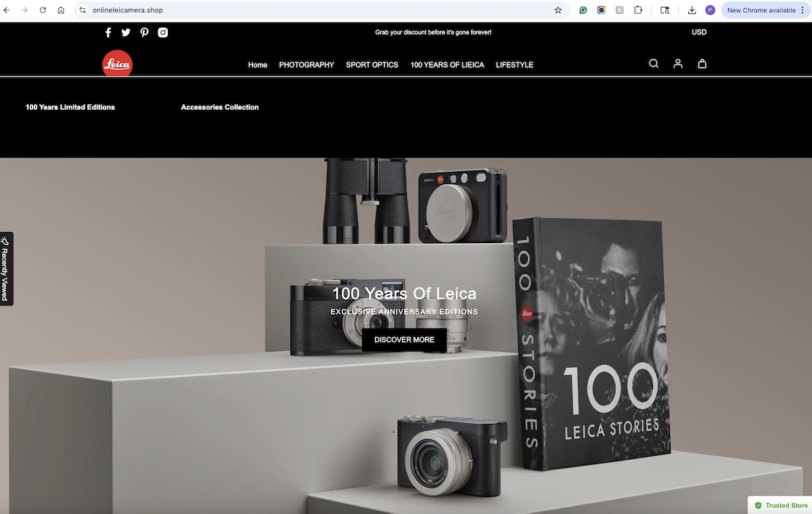Open the Facebook social icon
This screenshot has height=514, width=812.
(108, 33)
